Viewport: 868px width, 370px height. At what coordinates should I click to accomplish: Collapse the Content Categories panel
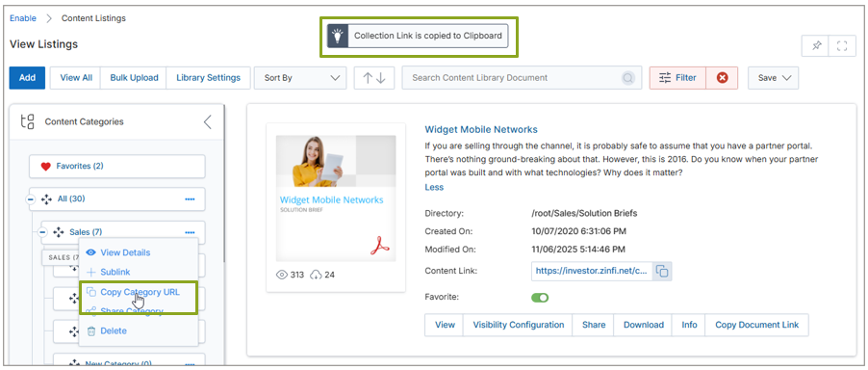[208, 121]
